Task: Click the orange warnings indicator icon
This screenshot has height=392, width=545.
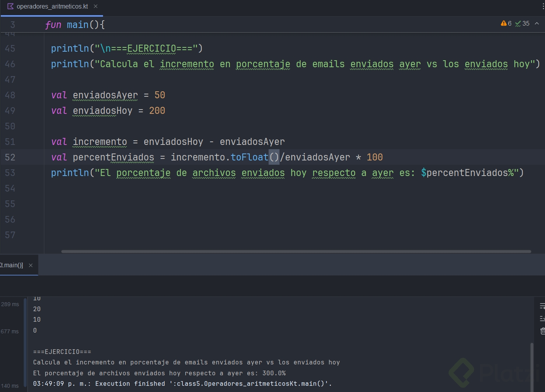Action: 504,23
